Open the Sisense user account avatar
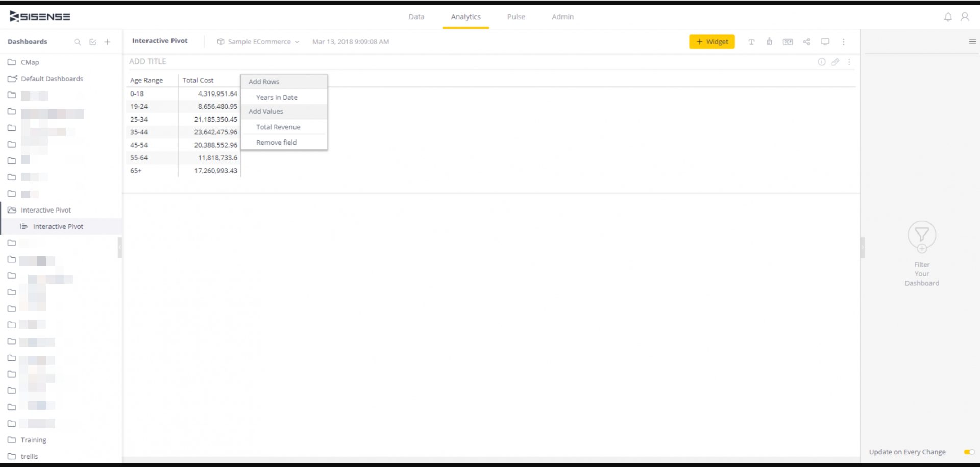Screen dimensions: 980x467 [965, 16]
